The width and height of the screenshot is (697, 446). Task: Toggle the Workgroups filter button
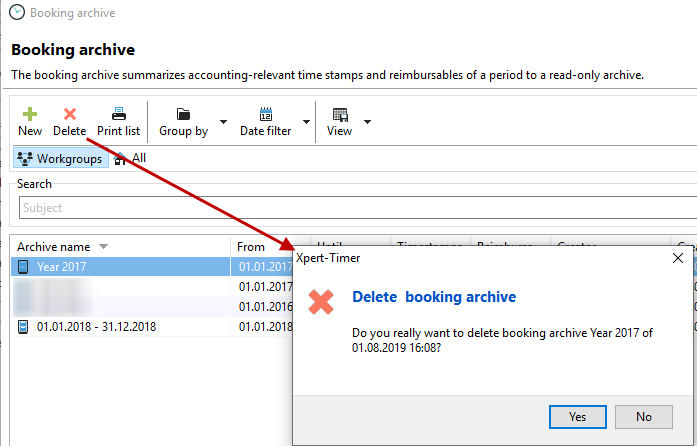pos(61,158)
